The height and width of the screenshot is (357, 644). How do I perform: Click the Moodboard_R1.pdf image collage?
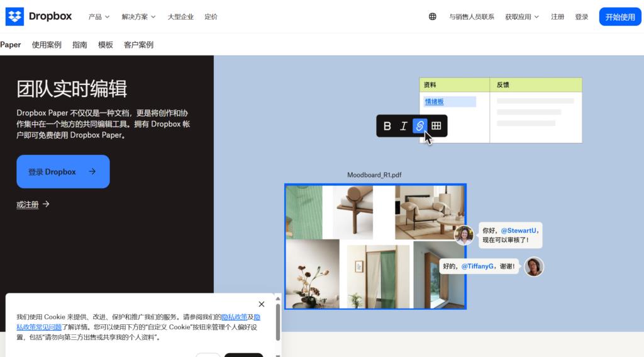pos(375,246)
